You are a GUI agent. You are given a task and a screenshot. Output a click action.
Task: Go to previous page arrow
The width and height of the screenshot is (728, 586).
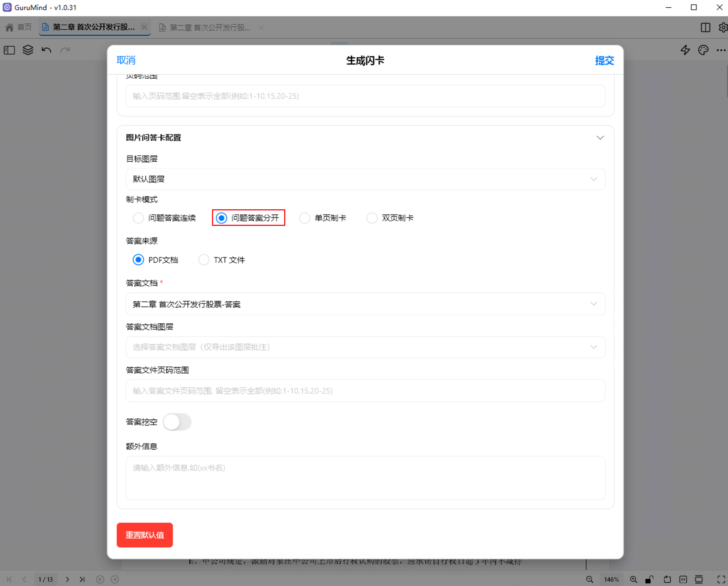(x=24, y=579)
